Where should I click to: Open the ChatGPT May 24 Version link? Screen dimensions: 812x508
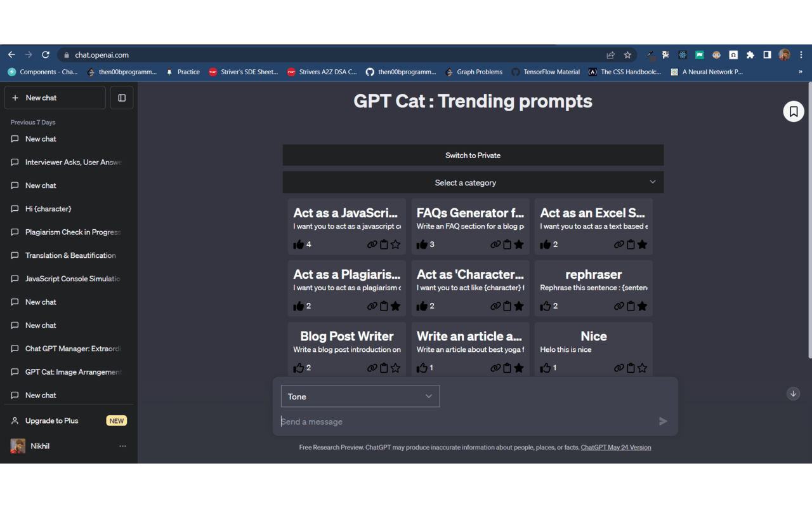[615, 447]
